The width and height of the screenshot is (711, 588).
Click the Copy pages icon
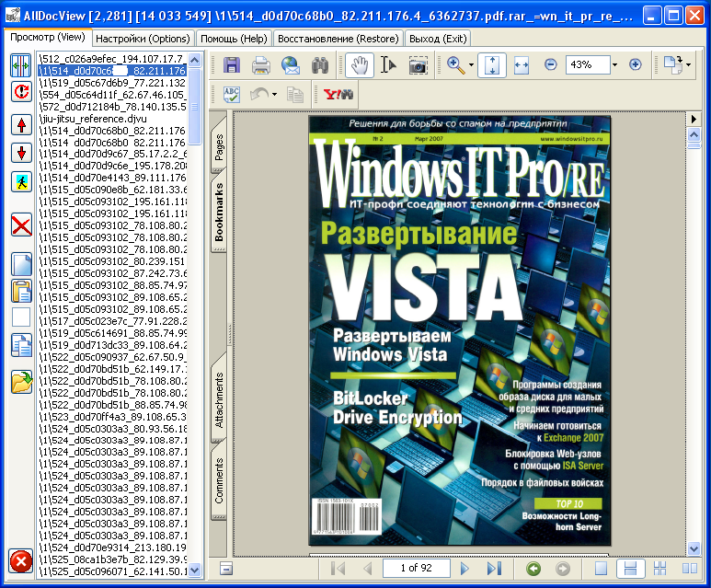(x=294, y=95)
